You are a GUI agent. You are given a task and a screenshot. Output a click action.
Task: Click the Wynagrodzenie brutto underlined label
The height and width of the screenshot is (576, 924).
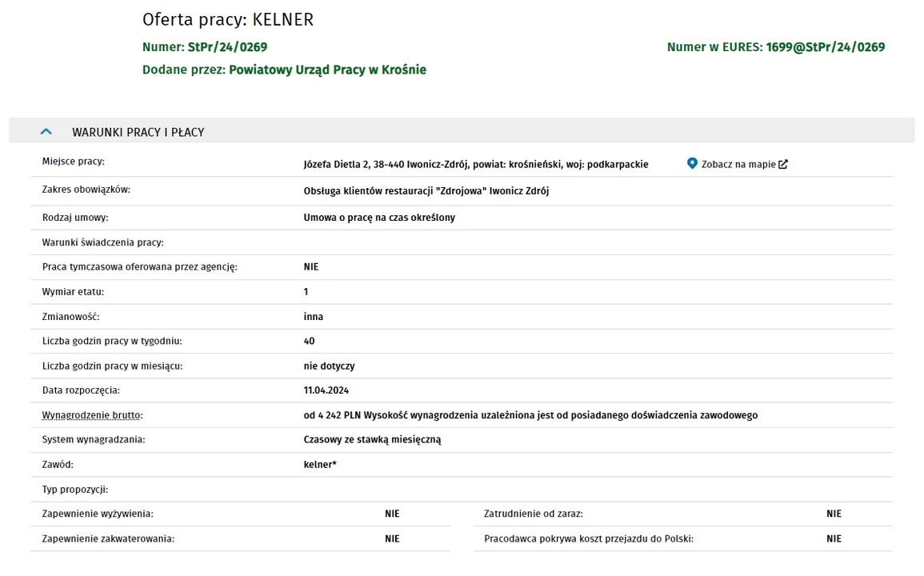pos(92,415)
